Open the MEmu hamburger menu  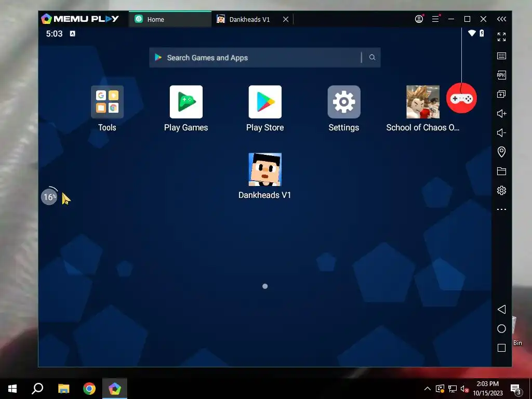point(436,19)
